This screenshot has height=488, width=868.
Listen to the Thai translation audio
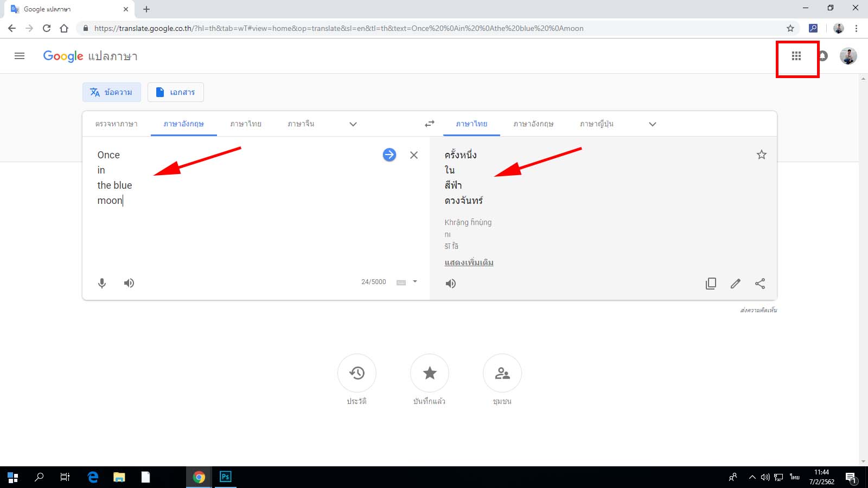(451, 284)
